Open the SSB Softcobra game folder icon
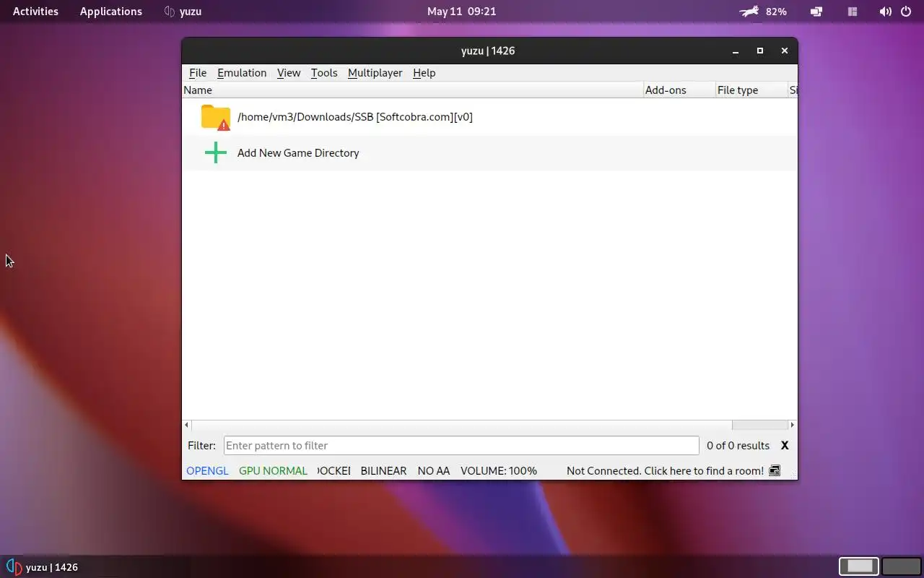 [x=215, y=117]
